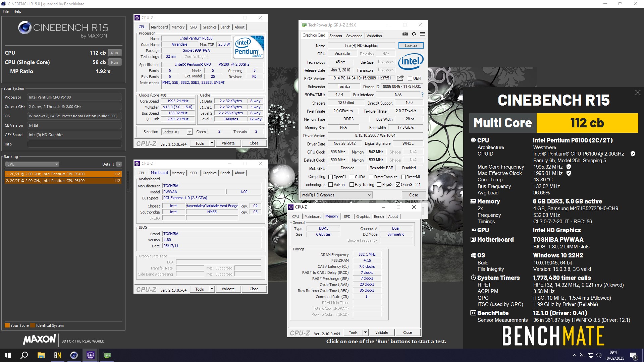Open the Intel(R) HD Graphics GPU selector dropdown
644x362 pixels.
(336, 195)
